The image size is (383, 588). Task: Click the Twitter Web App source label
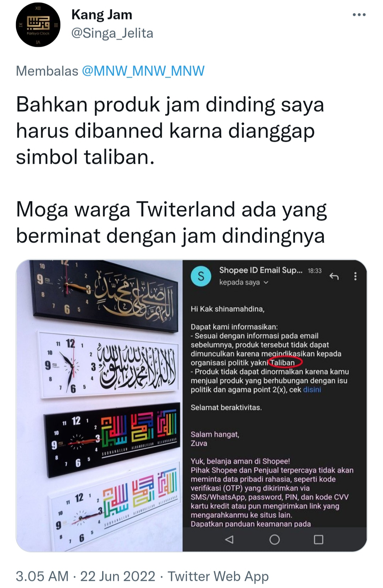(218, 576)
